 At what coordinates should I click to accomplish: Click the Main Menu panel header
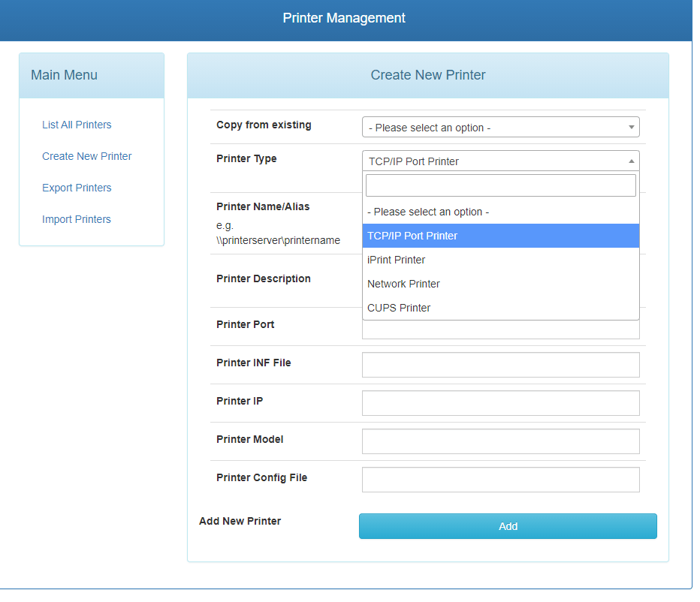point(63,75)
